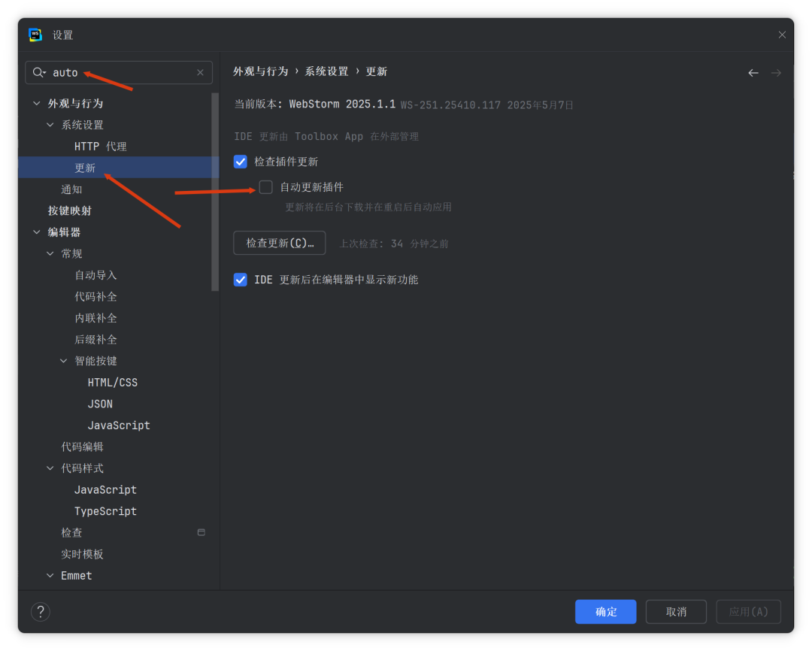Enable 自动更新插件 checkbox
This screenshot has height=651, width=812.
[265, 187]
